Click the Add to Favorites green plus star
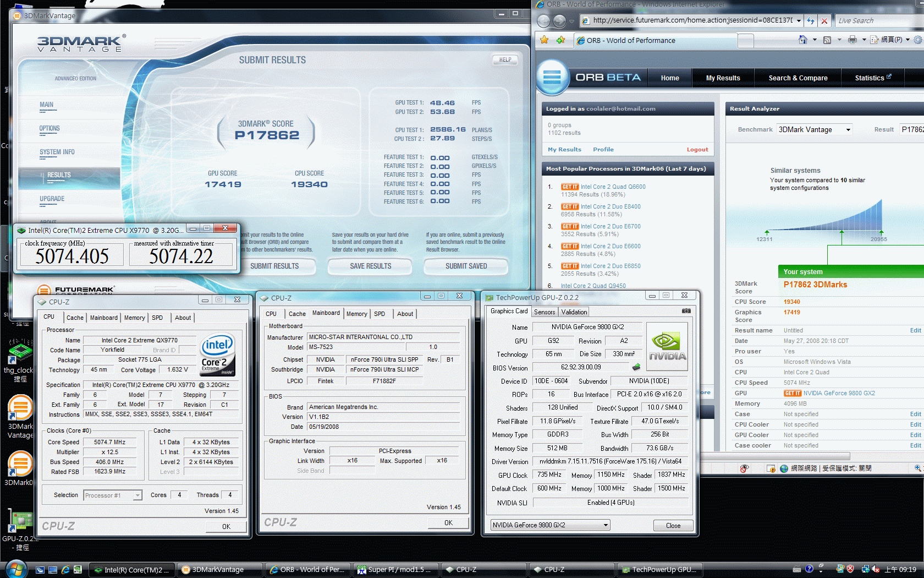This screenshot has height=578, width=924. [x=561, y=40]
